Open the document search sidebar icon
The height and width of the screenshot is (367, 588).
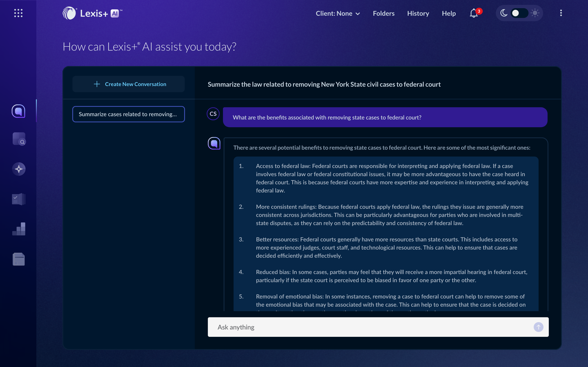[x=19, y=139]
